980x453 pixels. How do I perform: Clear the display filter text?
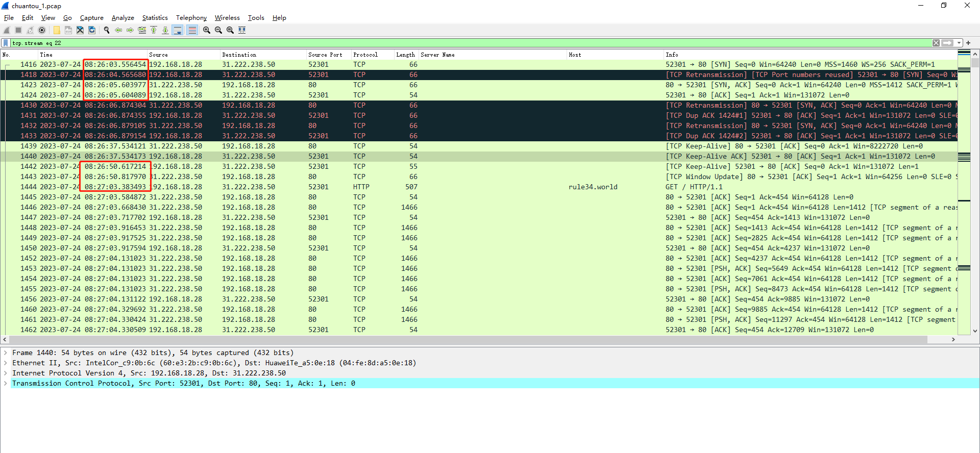coord(936,43)
